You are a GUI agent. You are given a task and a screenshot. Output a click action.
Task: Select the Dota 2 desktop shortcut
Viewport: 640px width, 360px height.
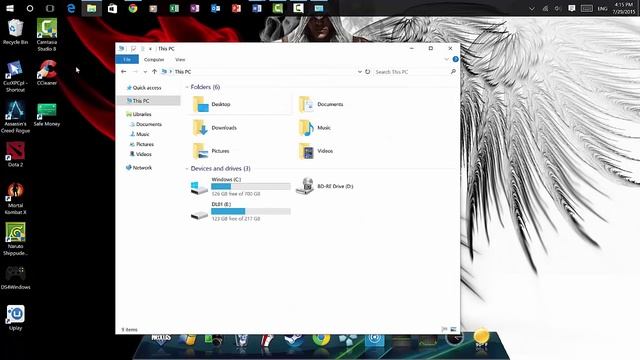(x=16, y=154)
